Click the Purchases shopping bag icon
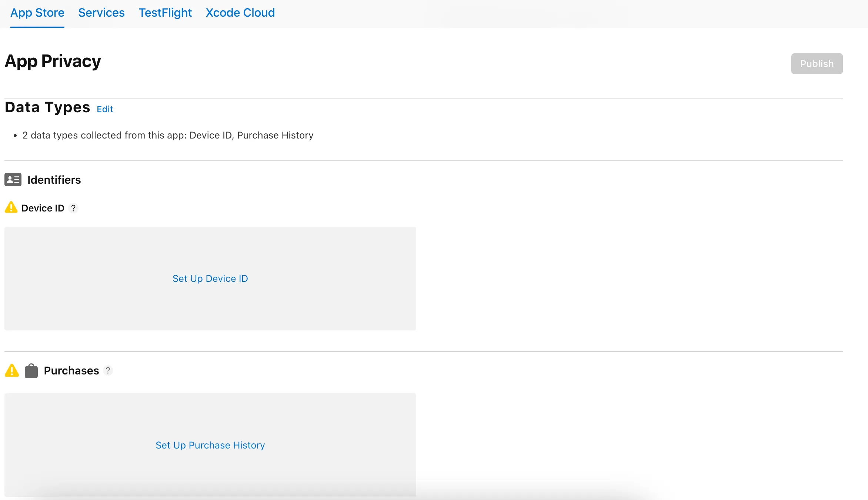 tap(31, 371)
